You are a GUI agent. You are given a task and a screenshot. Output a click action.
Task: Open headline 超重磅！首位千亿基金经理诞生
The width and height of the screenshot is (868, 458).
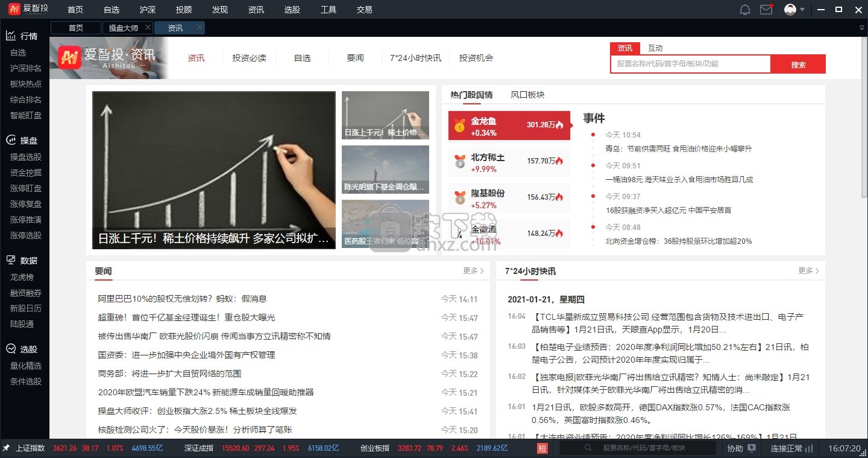(x=186, y=317)
